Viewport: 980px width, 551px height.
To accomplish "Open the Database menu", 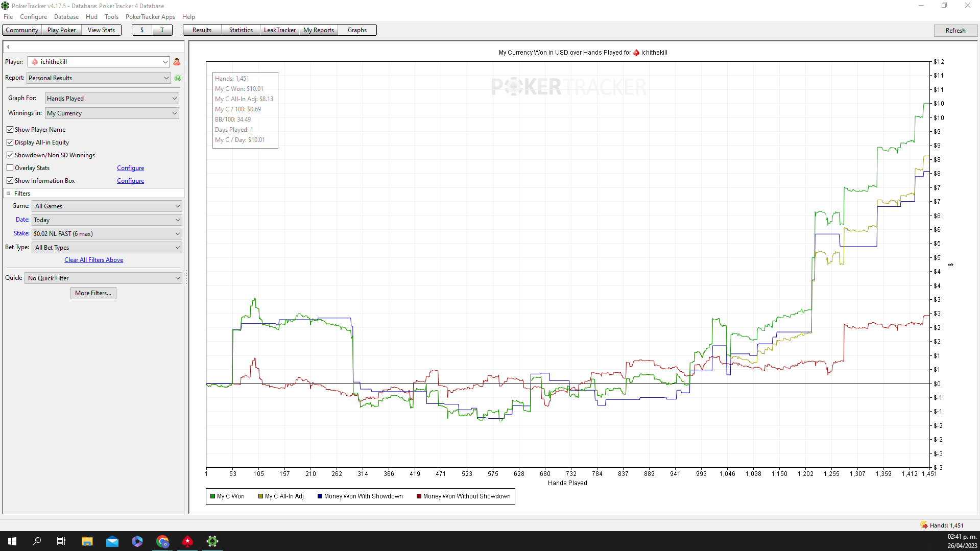I will coord(66,17).
